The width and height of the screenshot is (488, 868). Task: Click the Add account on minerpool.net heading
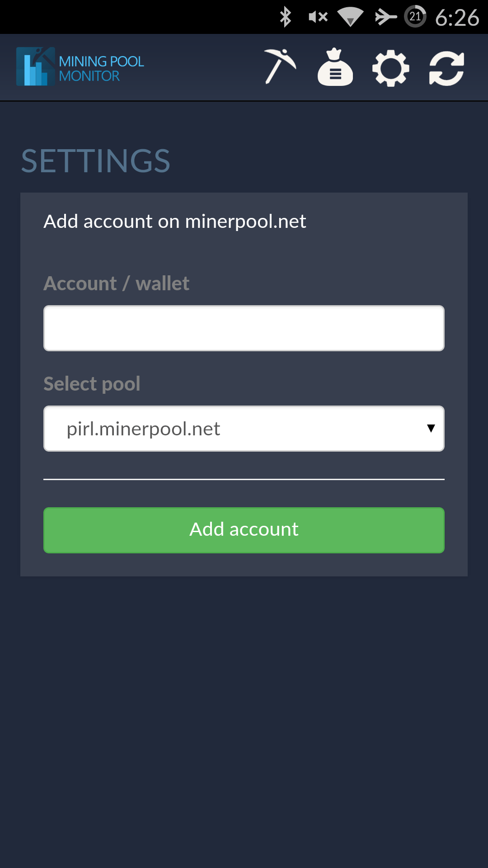[x=174, y=222]
